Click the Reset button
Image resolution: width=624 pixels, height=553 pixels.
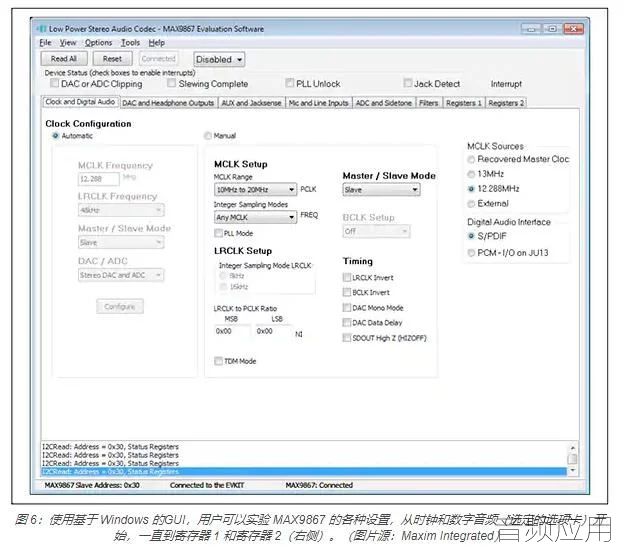[112, 59]
